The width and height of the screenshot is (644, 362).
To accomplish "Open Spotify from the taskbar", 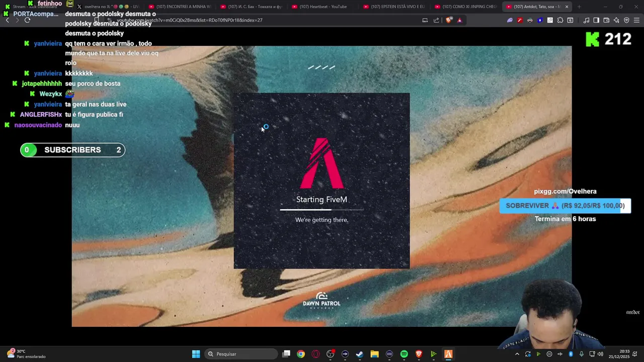I will point(404,354).
